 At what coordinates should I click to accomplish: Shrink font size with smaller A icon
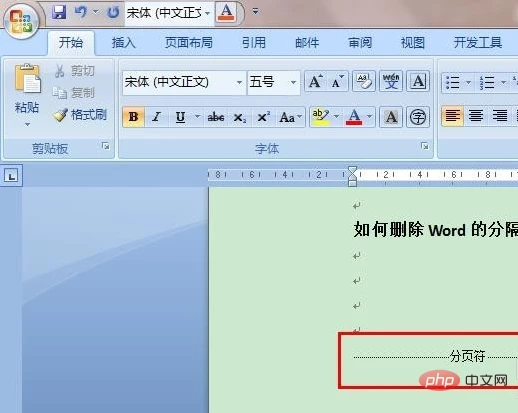[337, 81]
